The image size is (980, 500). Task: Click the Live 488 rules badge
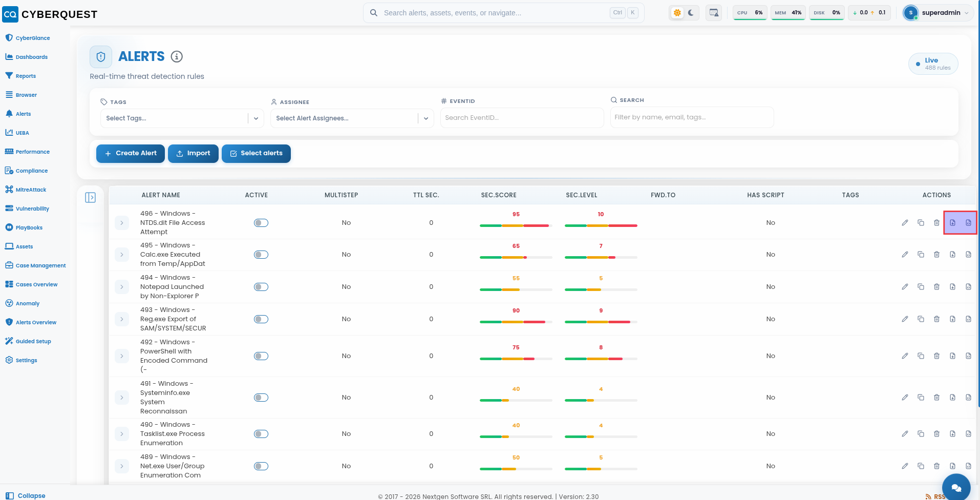933,64
